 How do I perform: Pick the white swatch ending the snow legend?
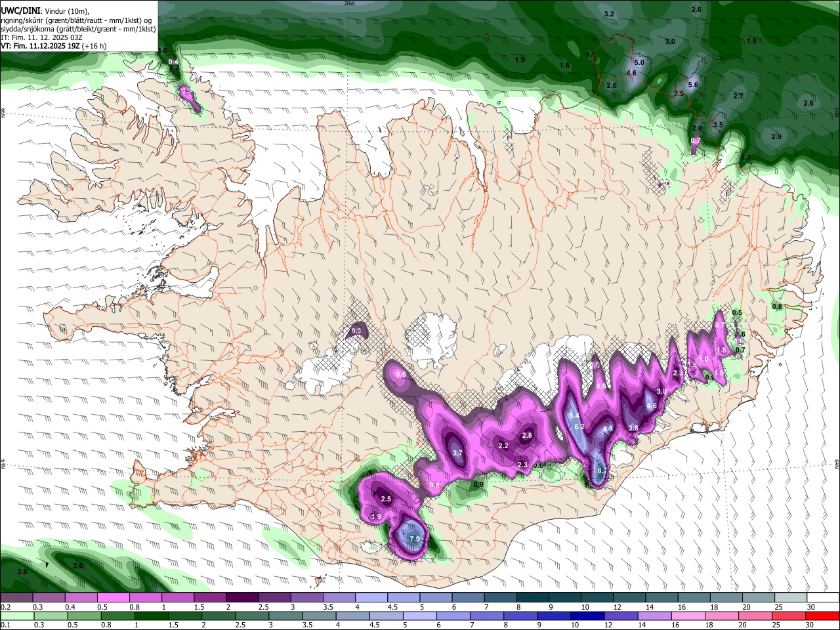point(824,598)
